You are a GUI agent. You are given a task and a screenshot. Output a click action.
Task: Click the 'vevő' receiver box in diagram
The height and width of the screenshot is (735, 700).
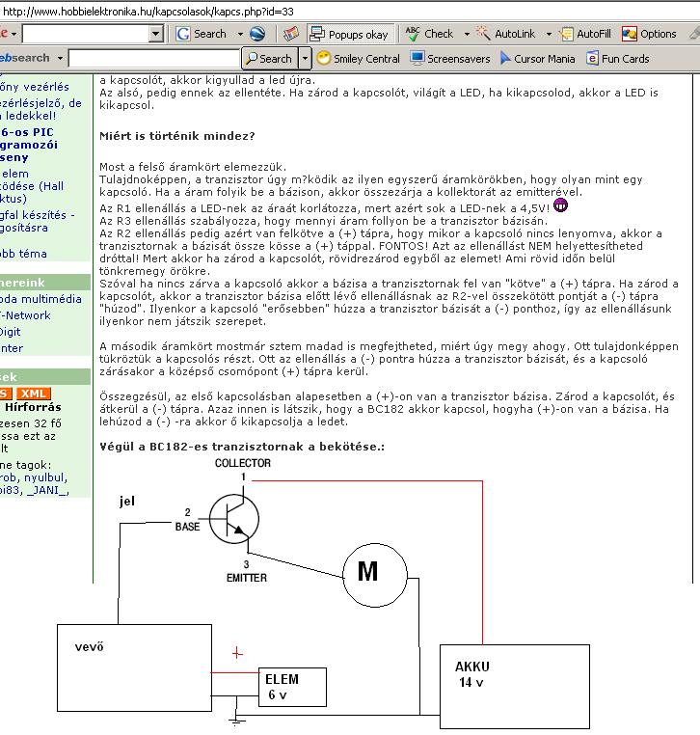(x=134, y=667)
